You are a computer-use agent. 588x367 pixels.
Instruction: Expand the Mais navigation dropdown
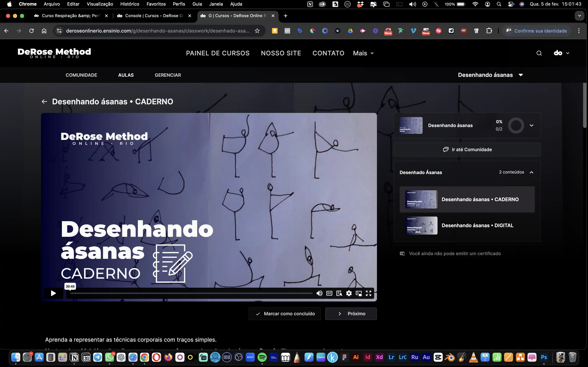coord(363,53)
